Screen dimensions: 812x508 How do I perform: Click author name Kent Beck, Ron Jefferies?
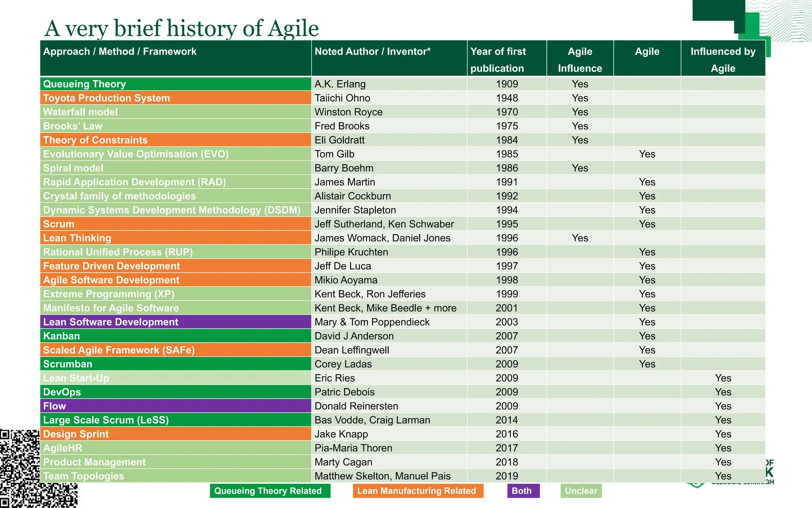[370, 294]
